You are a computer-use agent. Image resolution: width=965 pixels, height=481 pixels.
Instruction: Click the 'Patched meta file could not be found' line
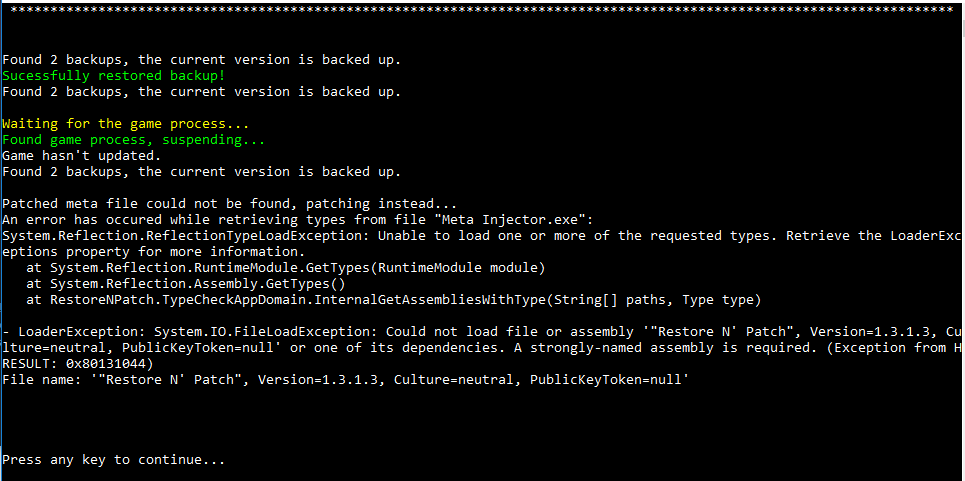[229, 204]
